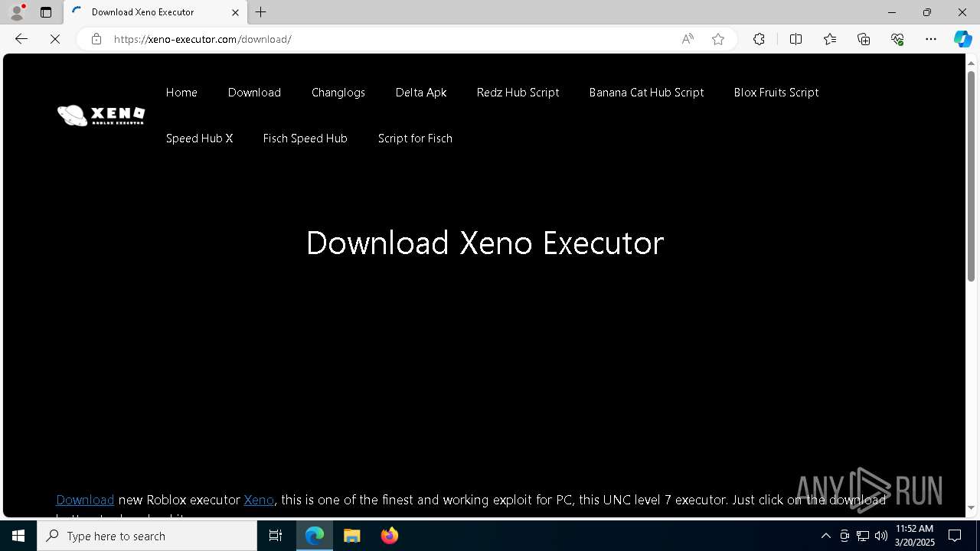Open Task View on taskbar
Screen dimensions: 980x551
point(276,536)
